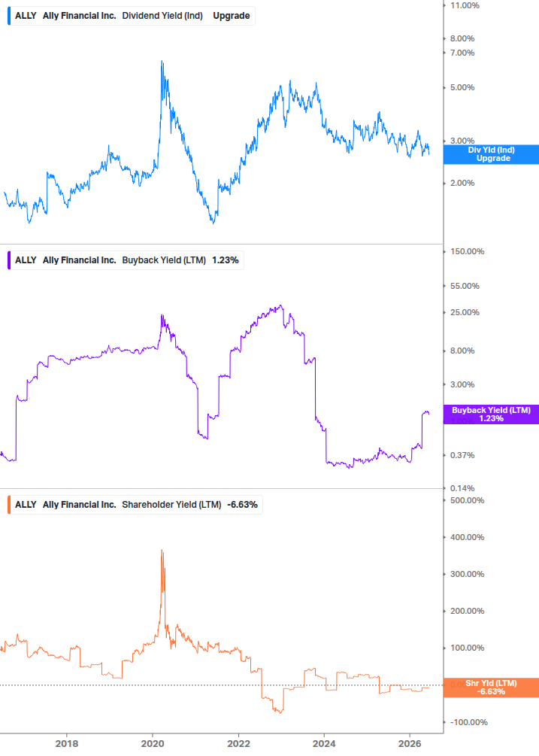Viewport: 539px width, 756px height.
Task: Click the 2026 label on time axis
Action: pos(410,743)
